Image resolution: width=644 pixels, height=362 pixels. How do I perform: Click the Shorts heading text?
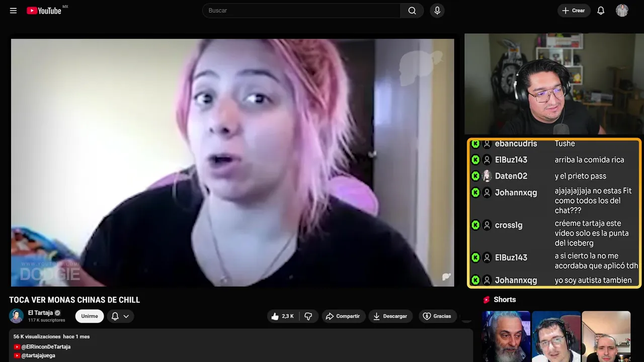pos(505,300)
